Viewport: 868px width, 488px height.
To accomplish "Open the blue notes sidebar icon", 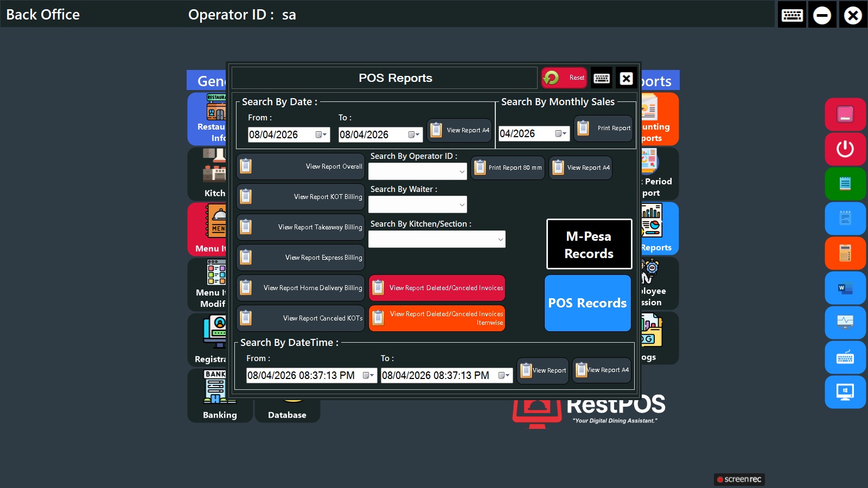I will 845,219.
